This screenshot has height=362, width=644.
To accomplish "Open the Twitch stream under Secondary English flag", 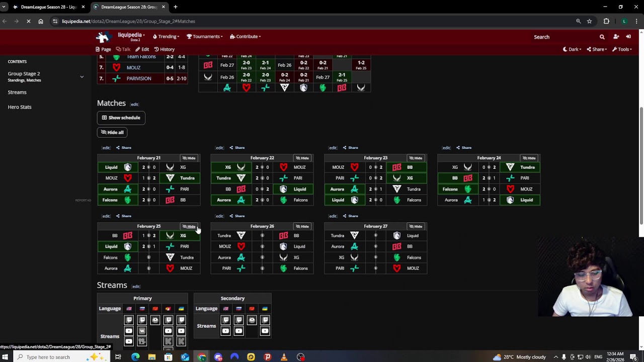I will [225, 320].
